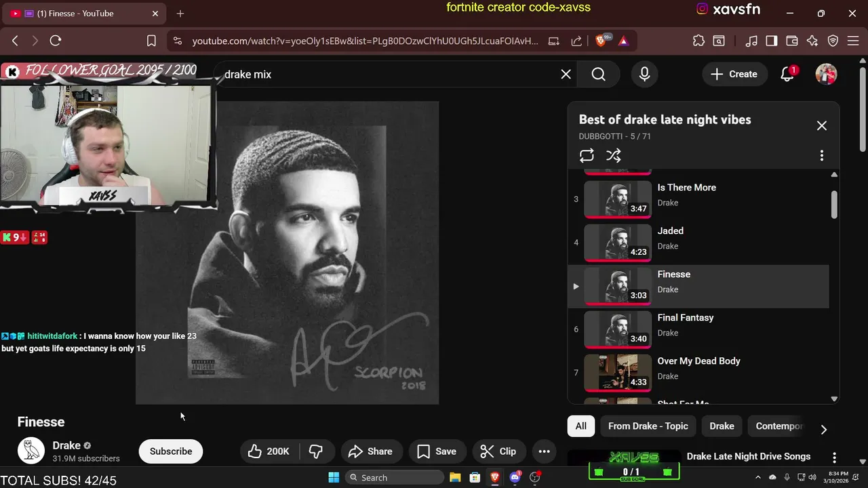Toggle the browser sidebar panel icon

coord(771,41)
